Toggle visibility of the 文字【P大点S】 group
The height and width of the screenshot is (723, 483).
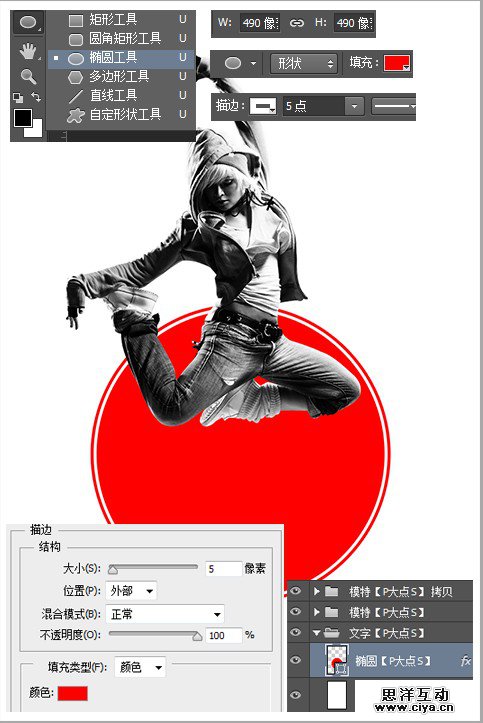(x=296, y=632)
